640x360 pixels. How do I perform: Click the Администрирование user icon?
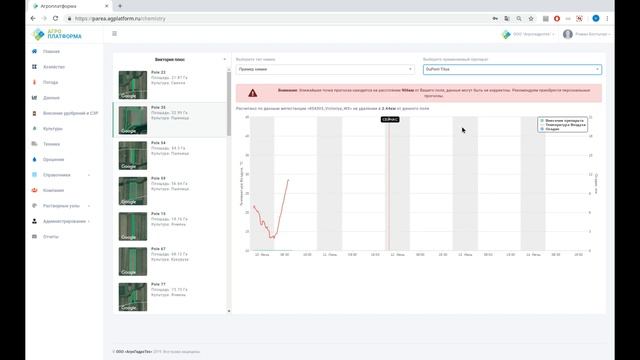[34, 221]
